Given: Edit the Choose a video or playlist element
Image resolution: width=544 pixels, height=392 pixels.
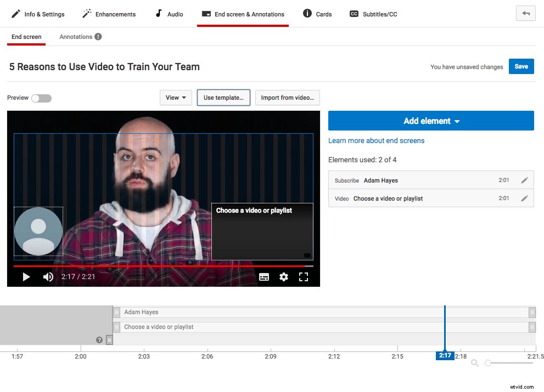Looking at the screenshot, I should [x=524, y=198].
